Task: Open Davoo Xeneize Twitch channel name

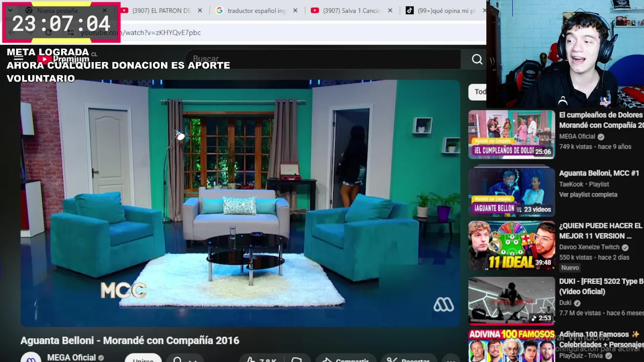Action: (590, 247)
